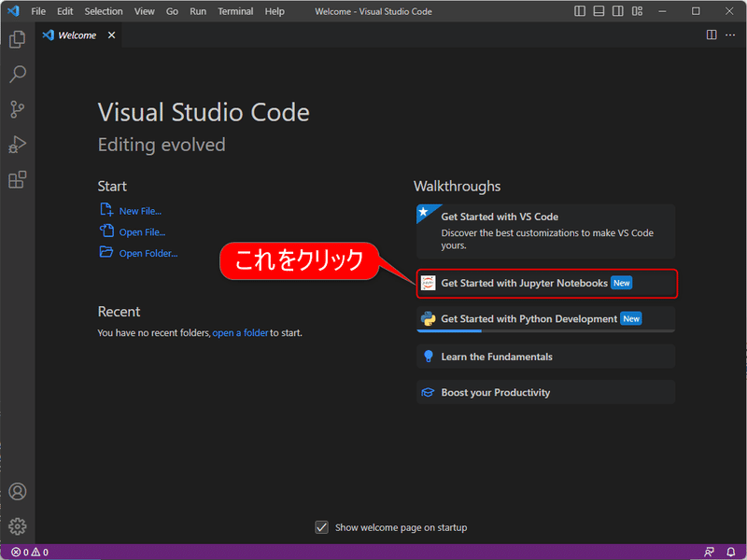This screenshot has height=560, width=747.
Task: Open the Explorer view in activity bar
Action: (17, 39)
